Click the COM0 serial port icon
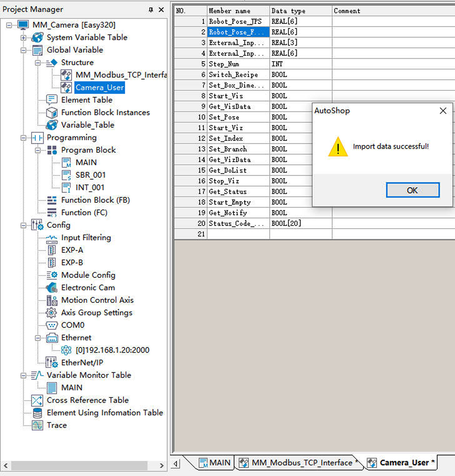455x476 pixels. click(52, 325)
